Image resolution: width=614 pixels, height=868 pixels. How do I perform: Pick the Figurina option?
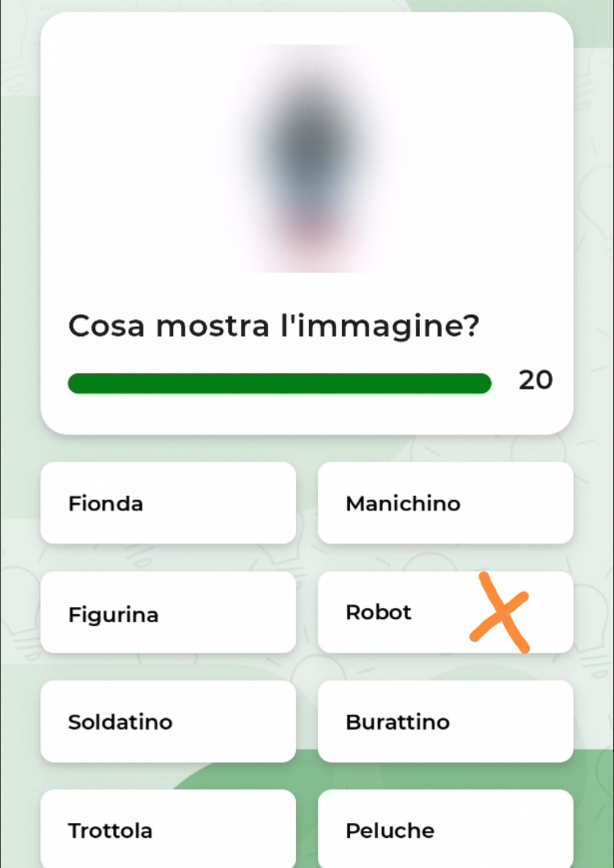(x=168, y=613)
